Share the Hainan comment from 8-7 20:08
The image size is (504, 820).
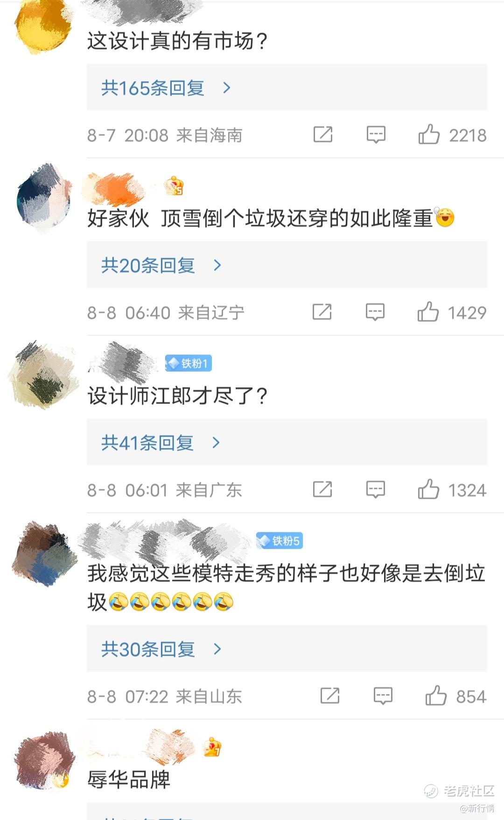(323, 134)
